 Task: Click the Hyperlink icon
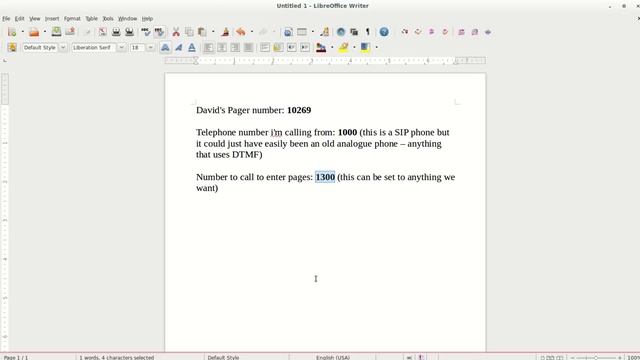(288, 32)
